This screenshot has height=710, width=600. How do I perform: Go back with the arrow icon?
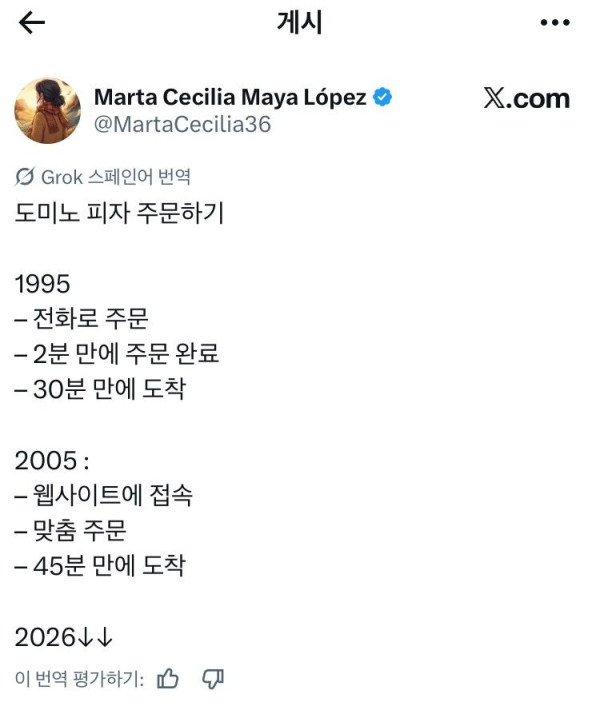click(32, 22)
